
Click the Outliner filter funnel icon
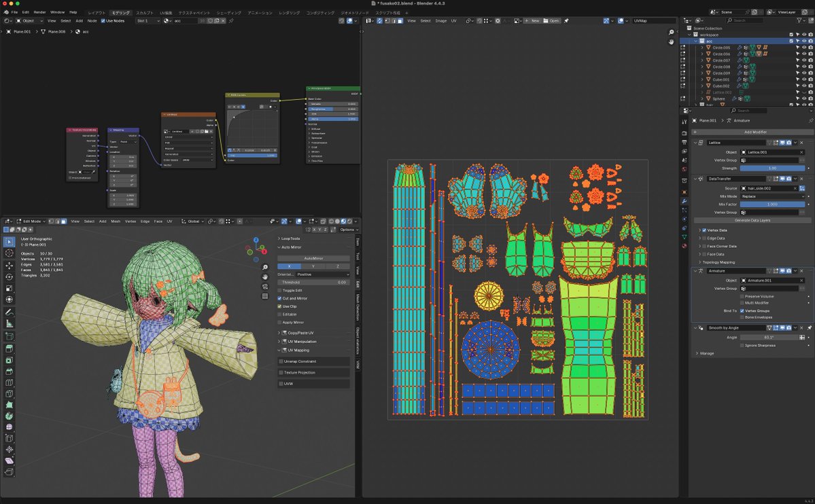[799, 20]
